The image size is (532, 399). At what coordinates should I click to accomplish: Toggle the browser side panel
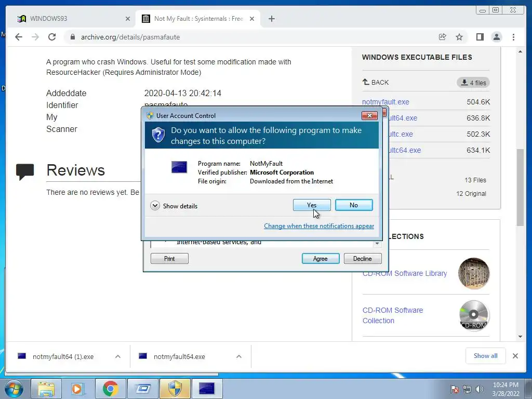click(x=480, y=37)
